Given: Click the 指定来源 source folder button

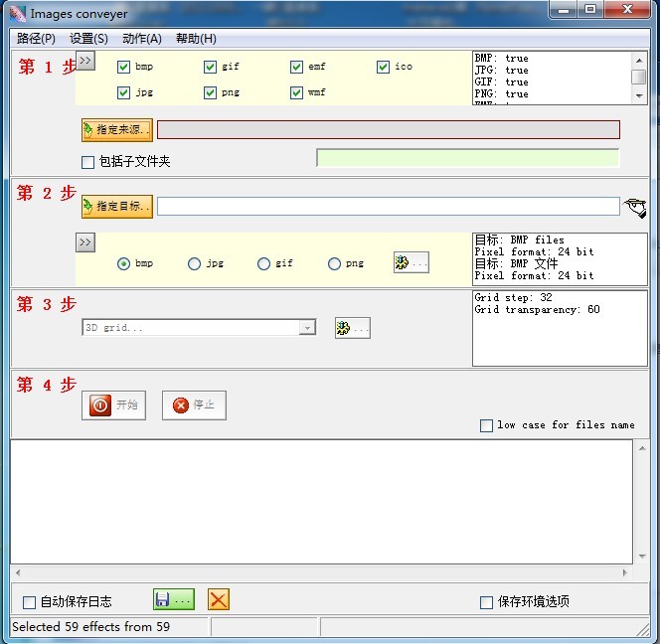Looking at the screenshot, I should tap(116, 130).
